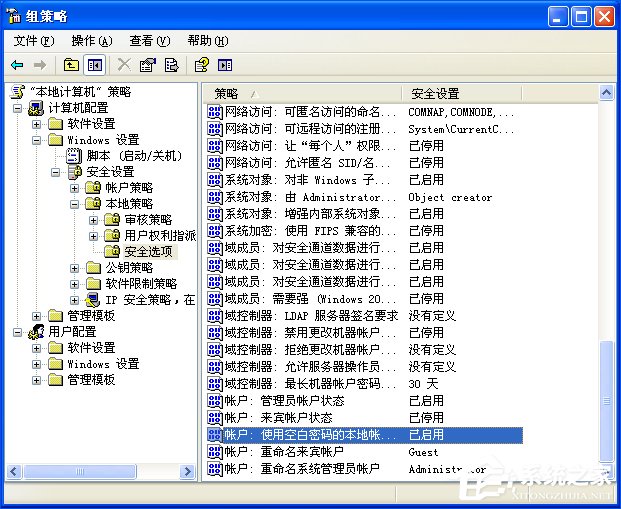Collapse the 本地策略 tree node
Screen dimensions: 621x509
75,204
